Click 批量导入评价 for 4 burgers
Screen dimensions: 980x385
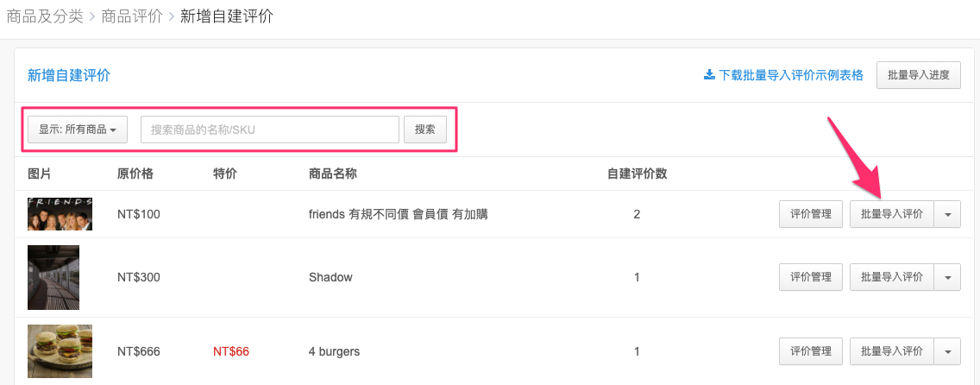pos(892,351)
